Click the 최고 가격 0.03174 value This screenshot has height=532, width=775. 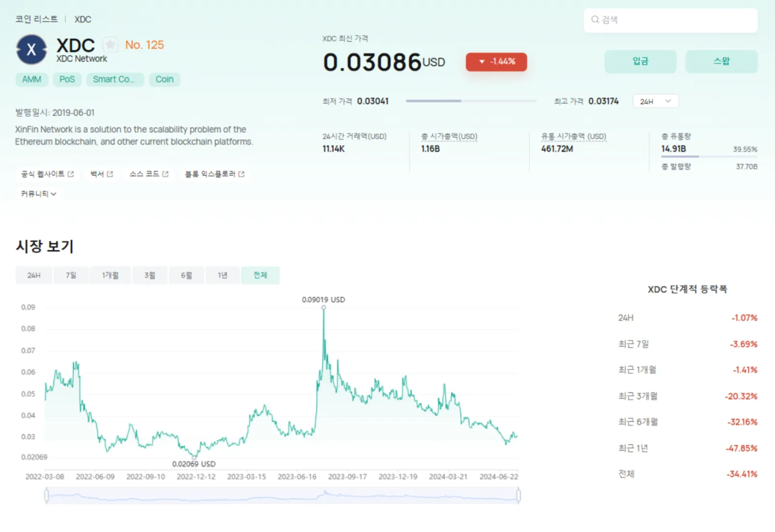click(604, 101)
